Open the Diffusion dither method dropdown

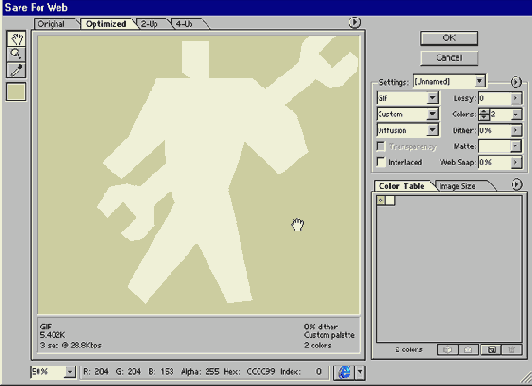pyautogui.click(x=407, y=130)
